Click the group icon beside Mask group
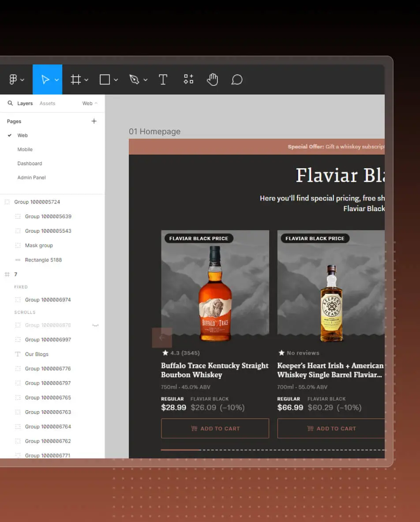The height and width of the screenshot is (522, 420). point(18,246)
